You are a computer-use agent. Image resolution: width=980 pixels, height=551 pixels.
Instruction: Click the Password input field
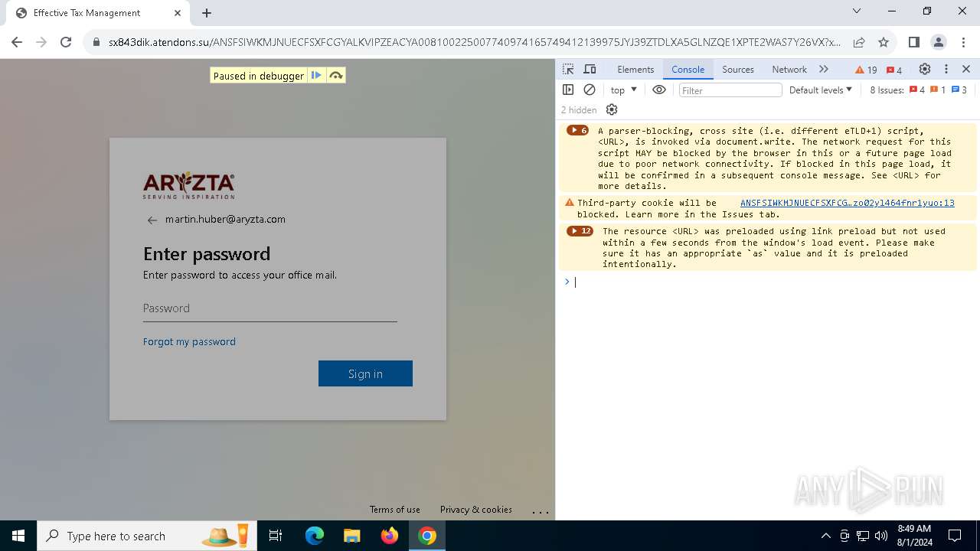pos(269,308)
